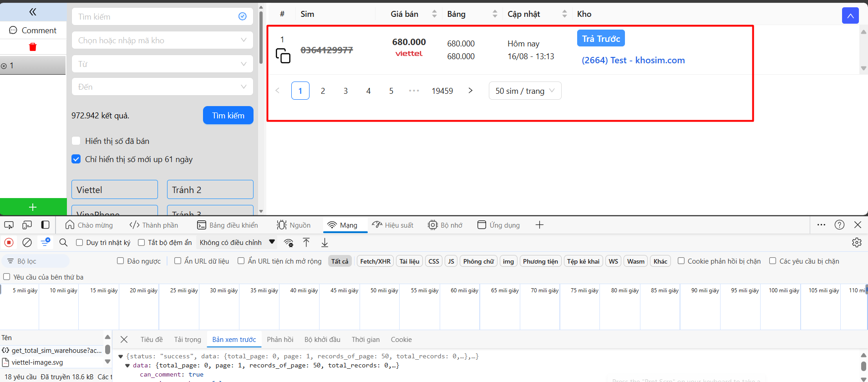The image size is (868, 382).
Task: Open the Comment section
Action: (33, 30)
